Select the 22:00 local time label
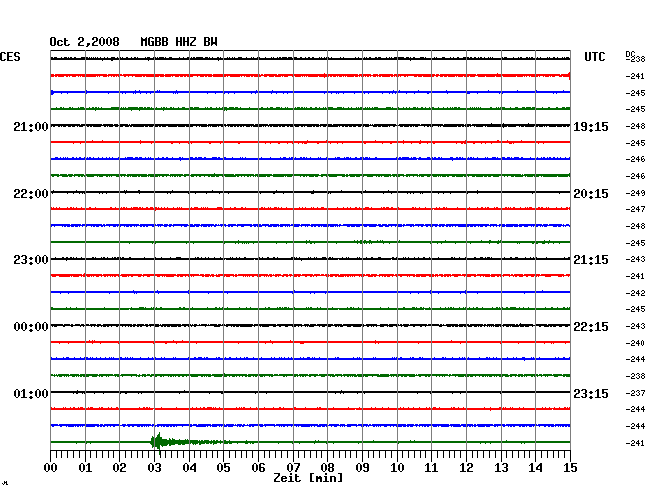The height and width of the screenshot is (494, 650). [x=31, y=194]
